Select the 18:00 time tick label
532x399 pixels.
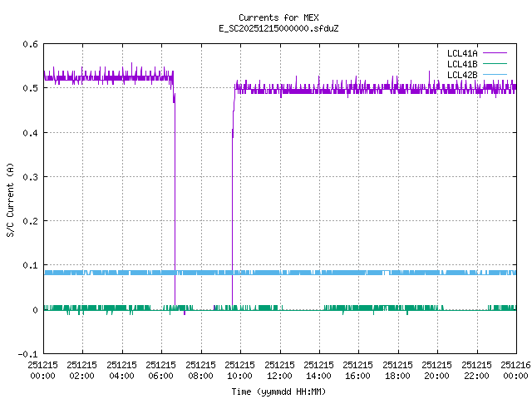397,370
